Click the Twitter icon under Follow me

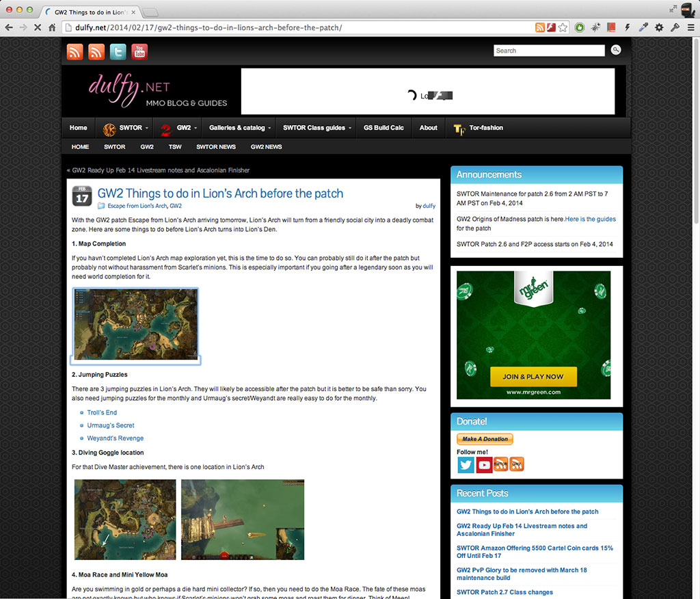pos(466,464)
